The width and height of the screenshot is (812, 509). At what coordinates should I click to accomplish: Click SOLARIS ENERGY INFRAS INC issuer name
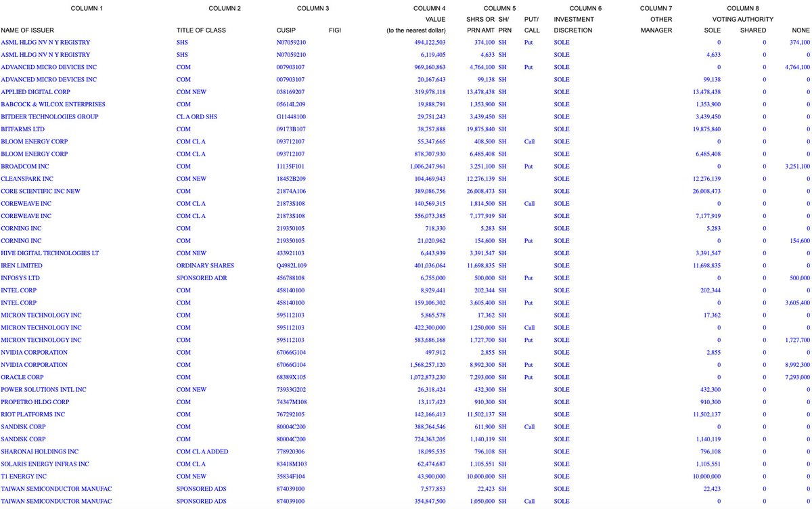pyautogui.click(x=45, y=464)
